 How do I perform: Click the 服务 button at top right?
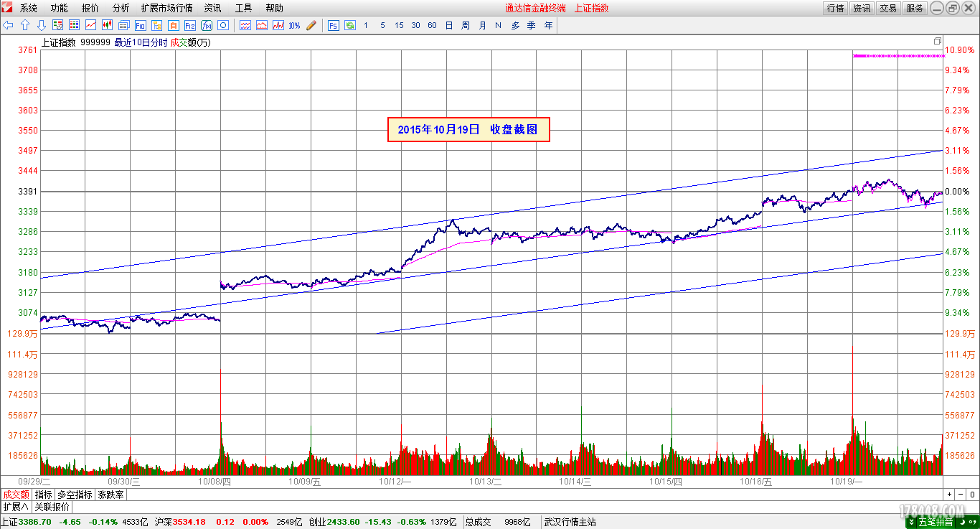915,9
